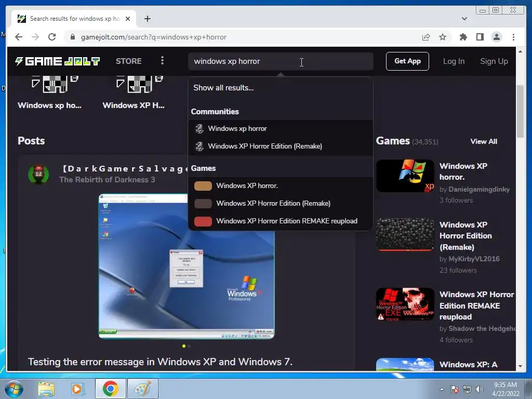Open 'Windows XP Horror Edition (Remake)' title in Games list
532x399 pixels.
465,236
